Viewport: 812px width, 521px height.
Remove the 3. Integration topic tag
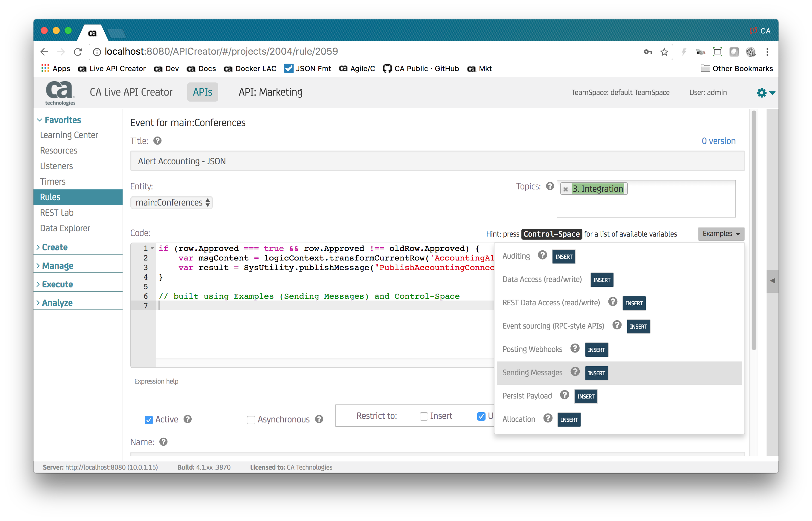[x=566, y=189]
